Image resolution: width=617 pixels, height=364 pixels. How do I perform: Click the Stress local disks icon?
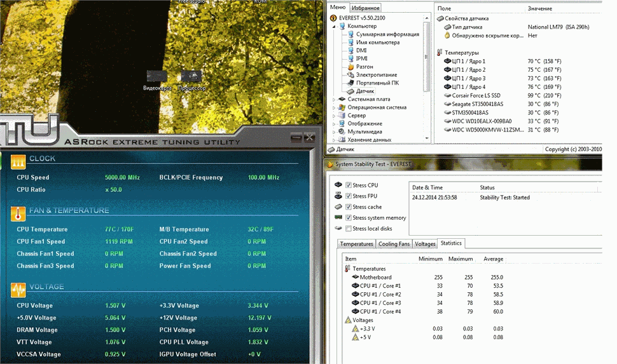338,228
